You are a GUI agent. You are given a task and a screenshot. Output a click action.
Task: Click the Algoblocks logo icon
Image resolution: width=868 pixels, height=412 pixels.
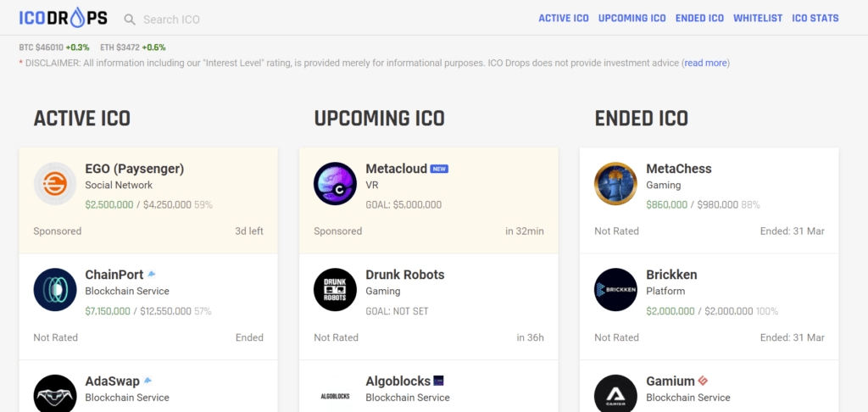coord(336,395)
